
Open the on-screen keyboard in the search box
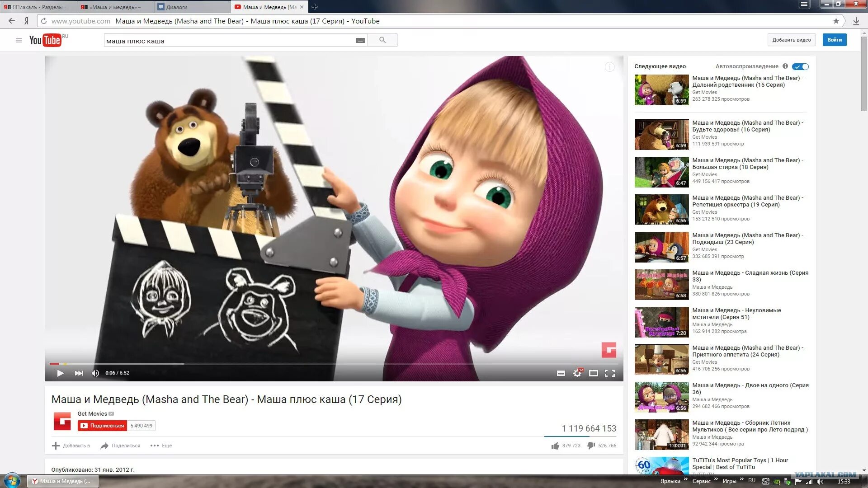point(360,41)
